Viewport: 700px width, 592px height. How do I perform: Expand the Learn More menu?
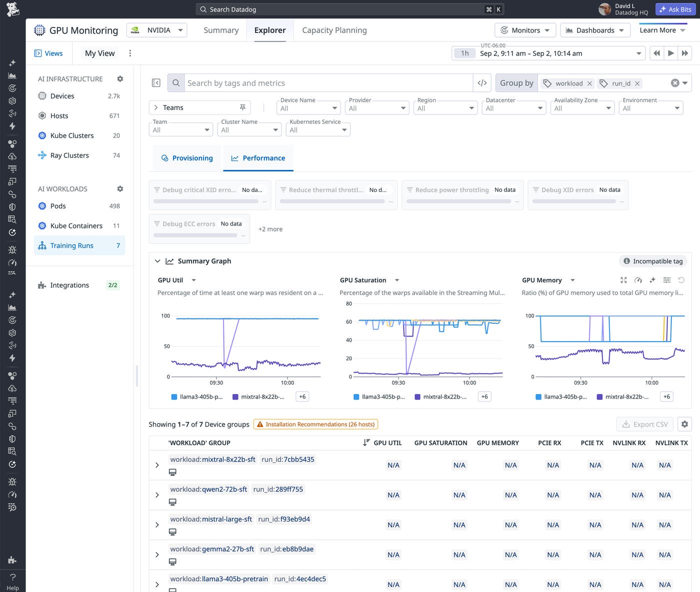coord(662,30)
